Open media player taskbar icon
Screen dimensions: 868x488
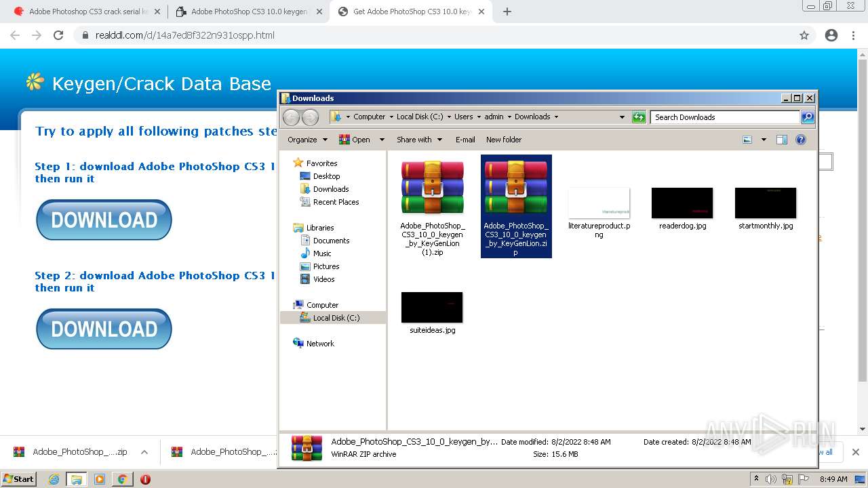(100, 479)
